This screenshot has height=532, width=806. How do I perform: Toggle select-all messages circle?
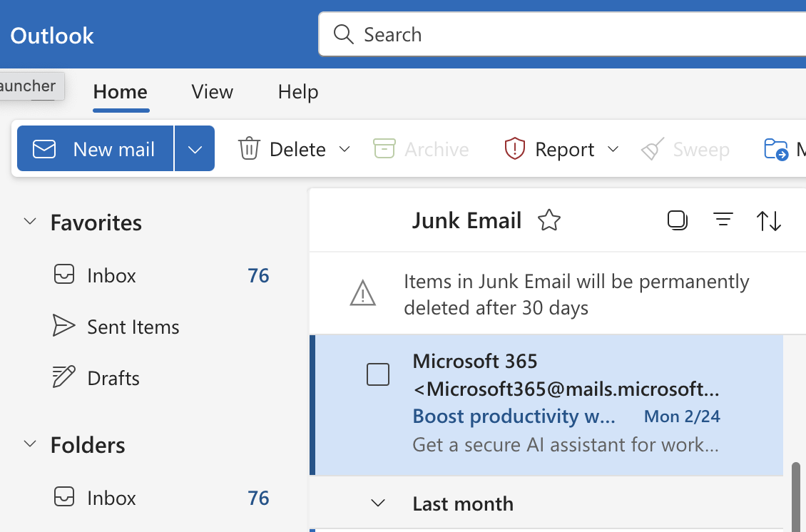[677, 220]
